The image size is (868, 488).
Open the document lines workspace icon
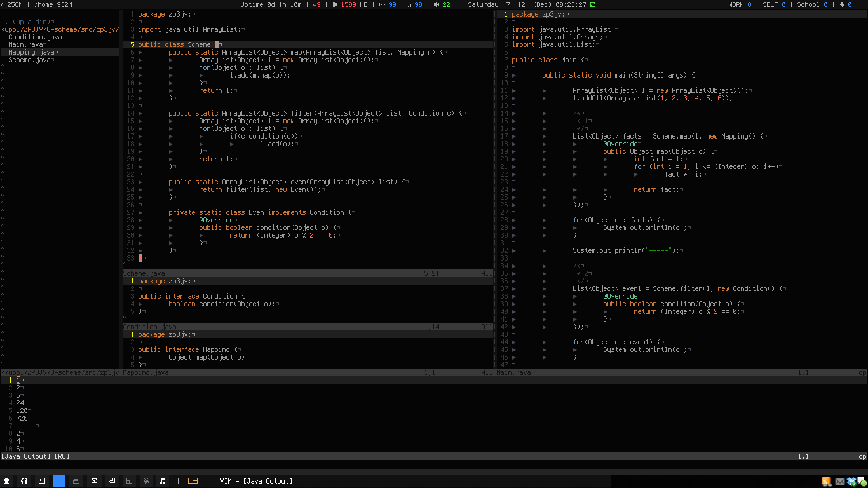[x=76, y=481]
